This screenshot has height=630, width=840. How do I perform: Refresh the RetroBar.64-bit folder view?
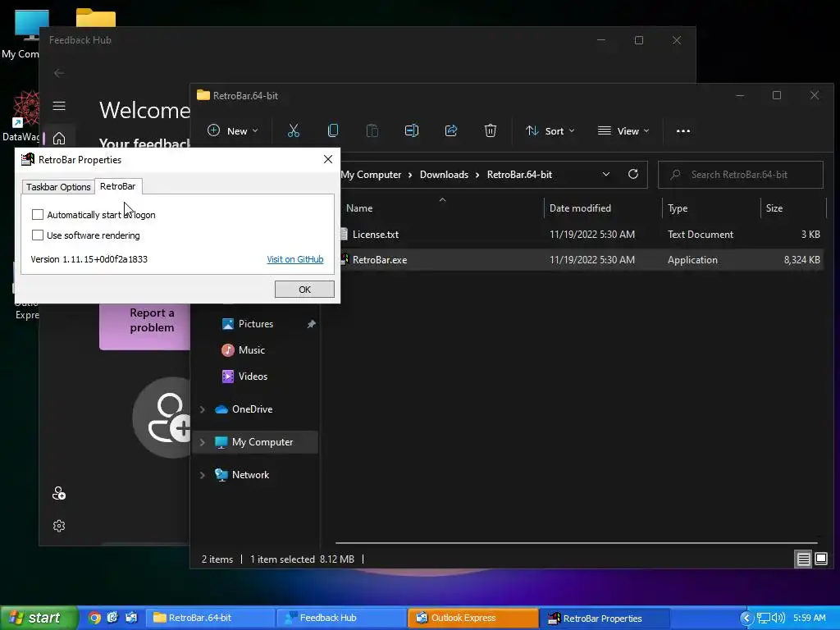(x=632, y=174)
